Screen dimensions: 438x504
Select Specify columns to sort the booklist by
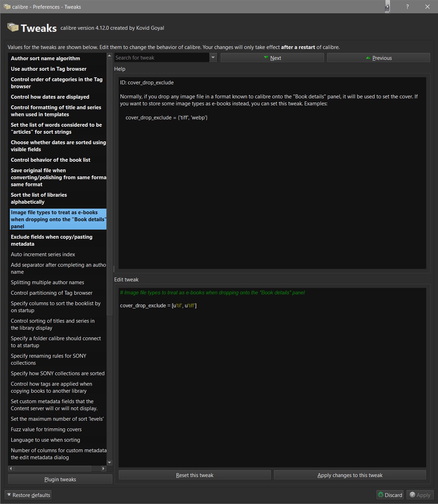point(58,307)
